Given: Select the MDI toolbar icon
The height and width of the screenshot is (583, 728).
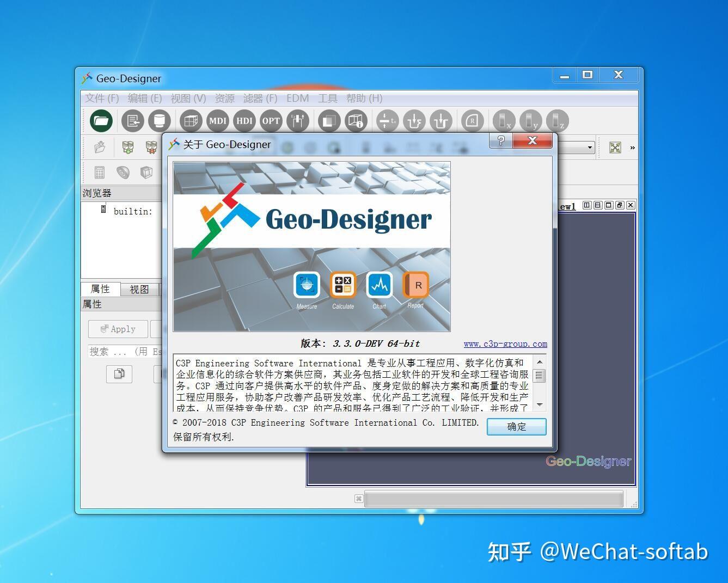Looking at the screenshot, I should pyautogui.click(x=217, y=121).
